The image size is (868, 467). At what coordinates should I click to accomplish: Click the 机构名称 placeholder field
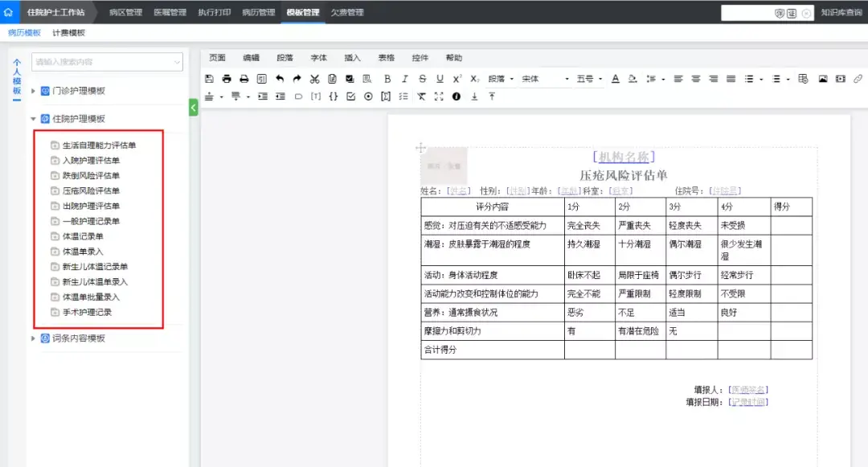pyautogui.click(x=624, y=158)
